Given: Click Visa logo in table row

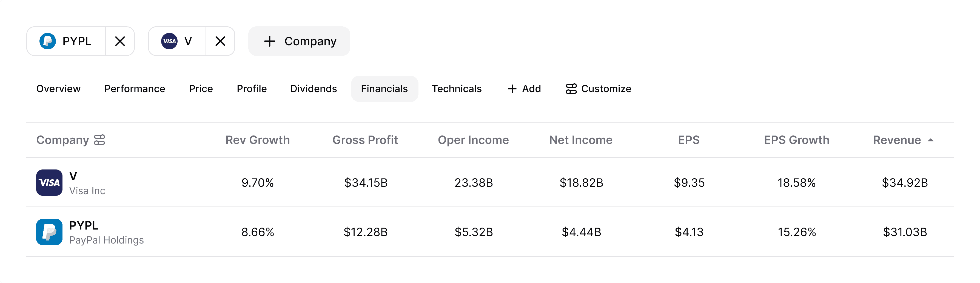Looking at the screenshot, I should click(49, 183).
